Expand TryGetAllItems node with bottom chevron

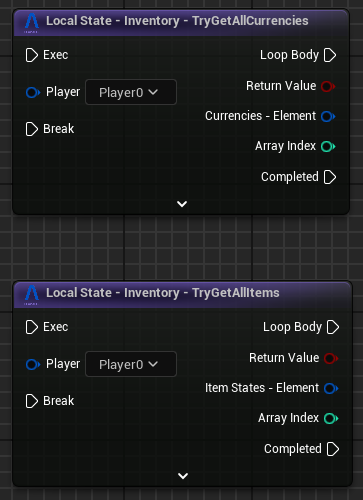(x=183, y=476)
